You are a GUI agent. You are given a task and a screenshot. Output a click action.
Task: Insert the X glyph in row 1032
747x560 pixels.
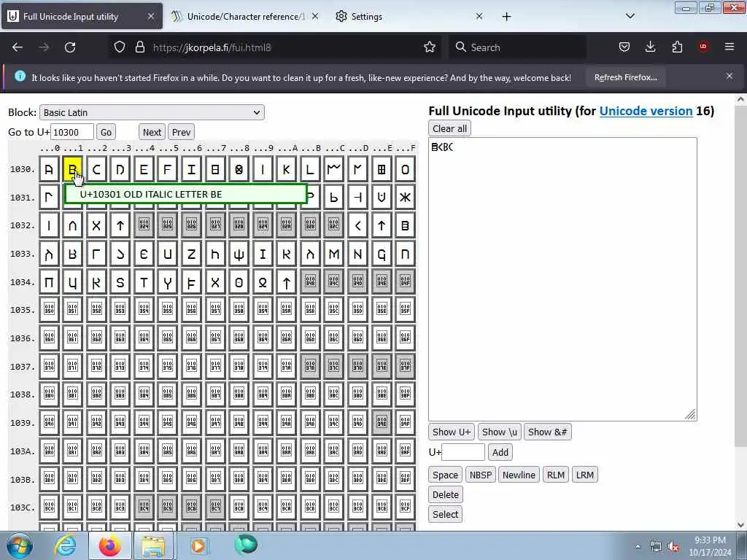click(x=96, y=225)
